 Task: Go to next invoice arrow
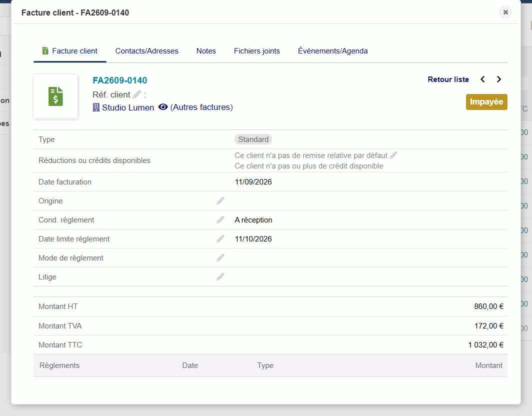pyautogui.click(x=499, y=79)
